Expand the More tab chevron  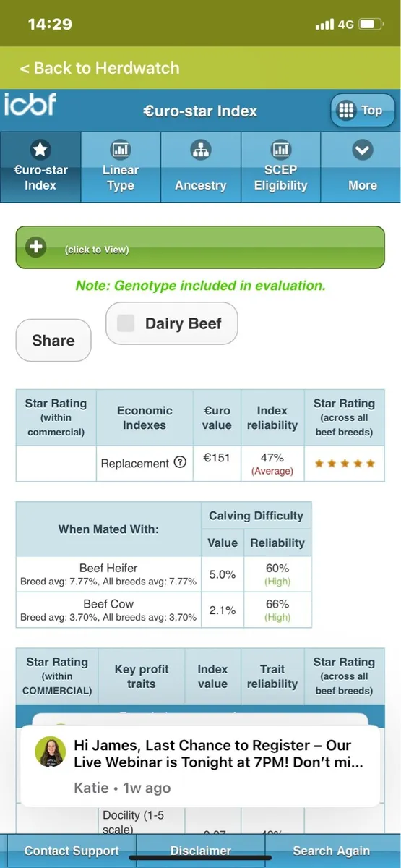point(362,150)
